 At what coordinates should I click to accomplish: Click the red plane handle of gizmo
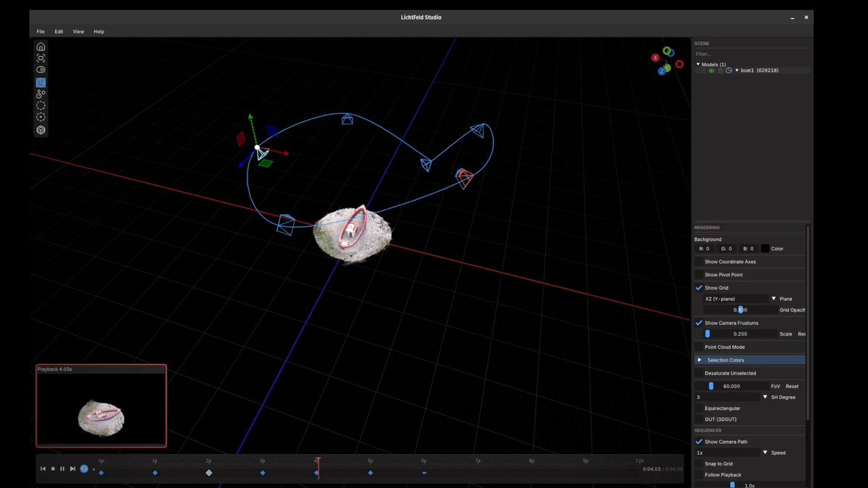(x=242, y=138)
